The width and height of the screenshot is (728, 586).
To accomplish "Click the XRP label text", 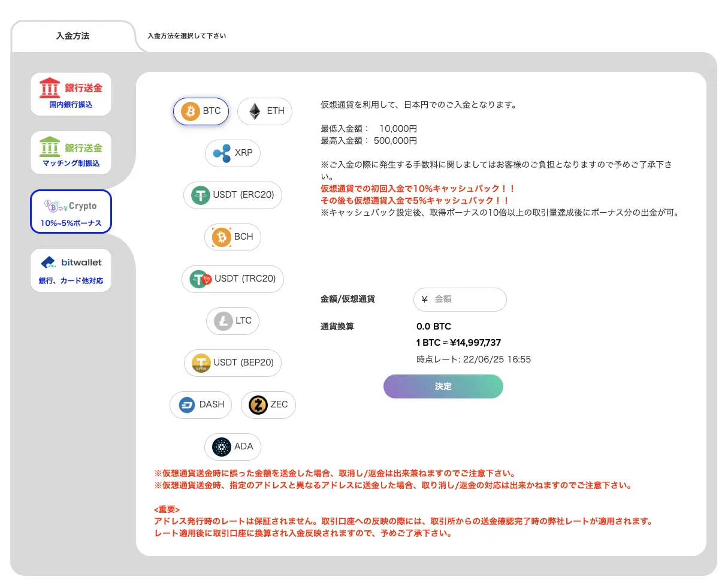I will click(244, 153).
